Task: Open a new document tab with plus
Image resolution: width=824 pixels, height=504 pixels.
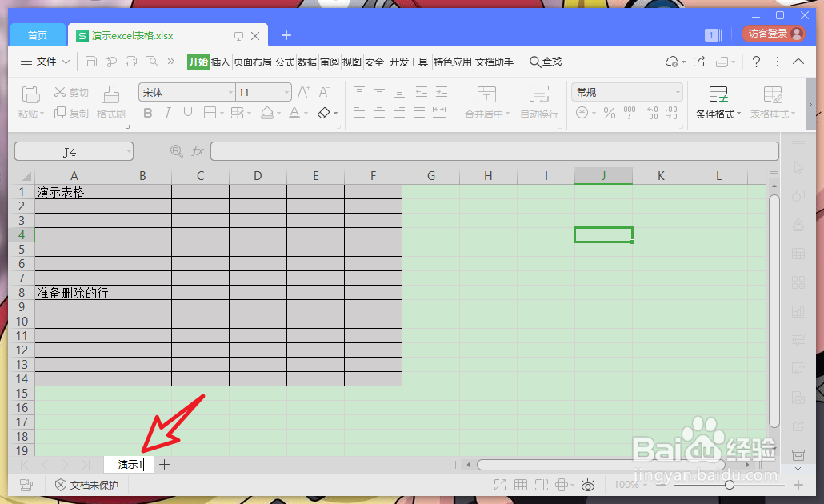Action: [x=286, y=35]
